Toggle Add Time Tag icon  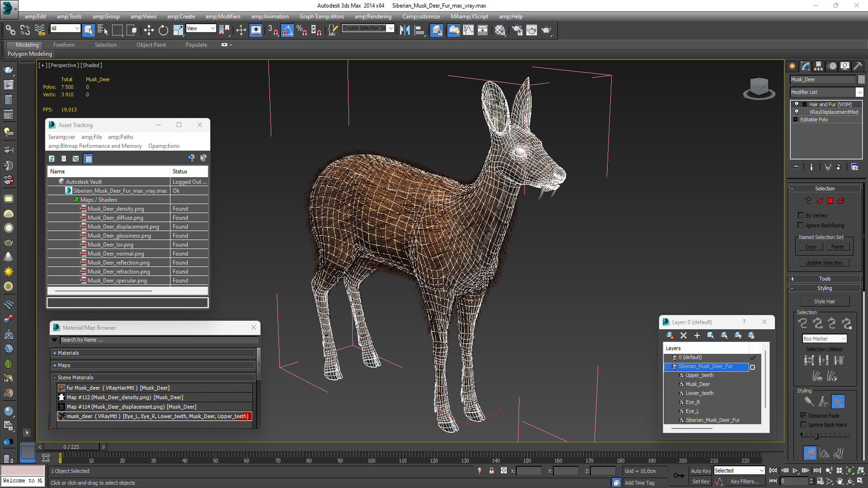coord(616,483)
